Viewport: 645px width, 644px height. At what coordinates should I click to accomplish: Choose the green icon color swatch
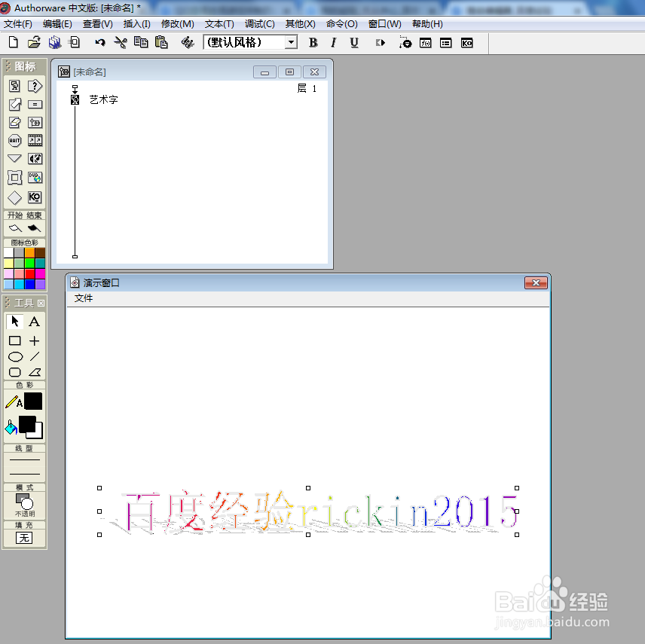(x=29, y=263)
